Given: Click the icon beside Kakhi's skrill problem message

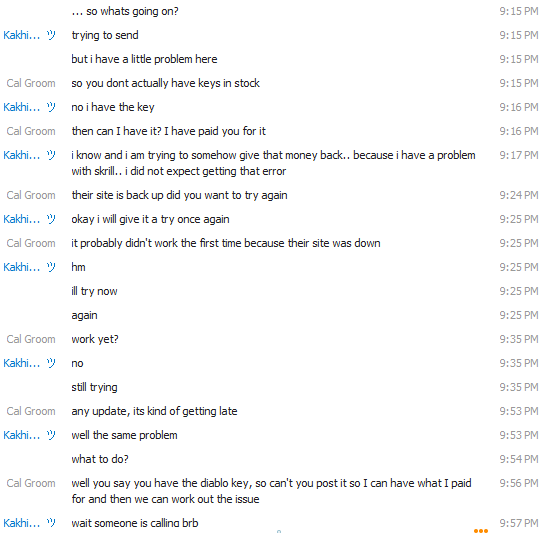Looking at the screenshot, I should point(51,155).
